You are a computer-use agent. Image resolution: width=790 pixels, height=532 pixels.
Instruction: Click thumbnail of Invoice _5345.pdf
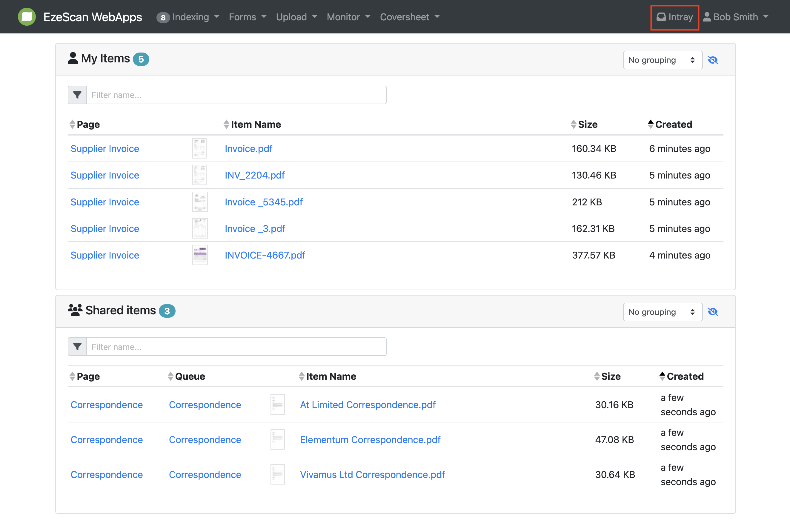coord(199,202)
